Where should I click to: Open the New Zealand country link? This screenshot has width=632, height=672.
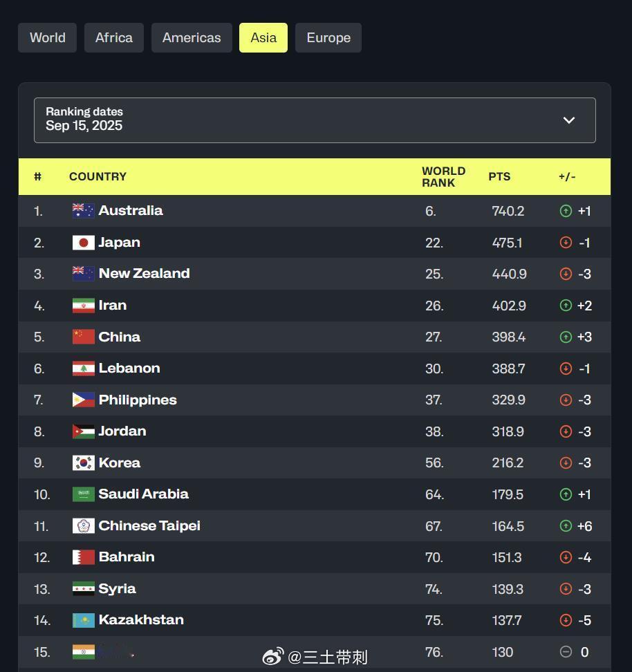144,273
